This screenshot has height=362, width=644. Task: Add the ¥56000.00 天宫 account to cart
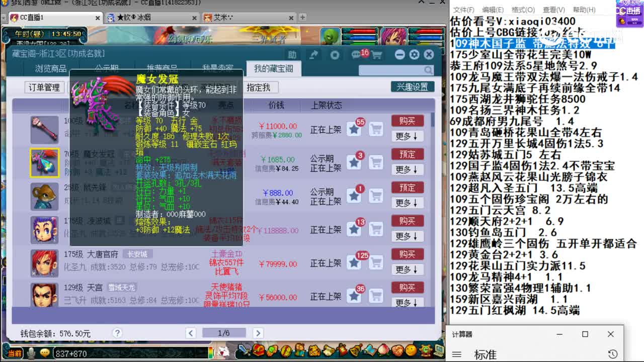click(x=376, y=296)
